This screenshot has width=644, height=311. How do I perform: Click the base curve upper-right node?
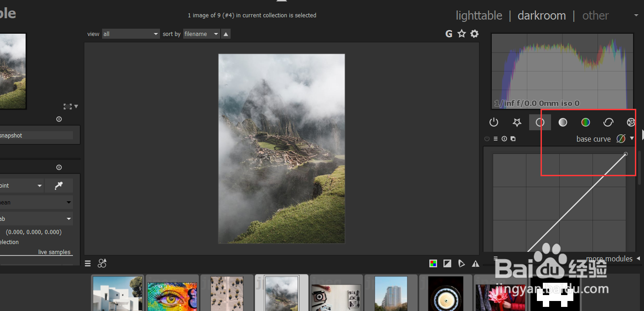click(x=625, y=154)
